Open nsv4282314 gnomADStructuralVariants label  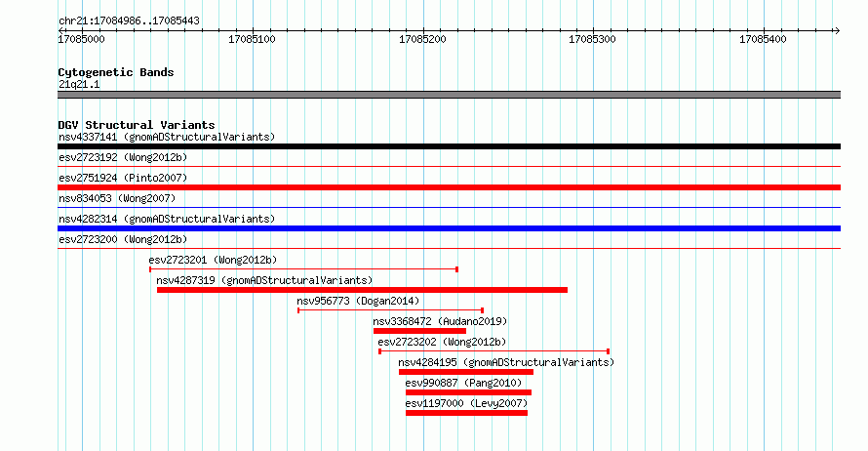[x=167, y=219]
